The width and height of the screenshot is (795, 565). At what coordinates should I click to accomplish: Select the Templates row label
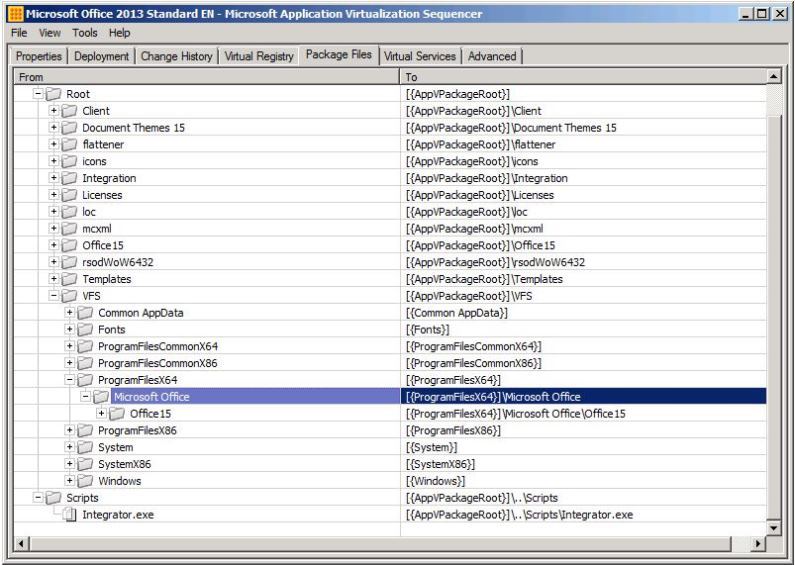tap(106, 279)
